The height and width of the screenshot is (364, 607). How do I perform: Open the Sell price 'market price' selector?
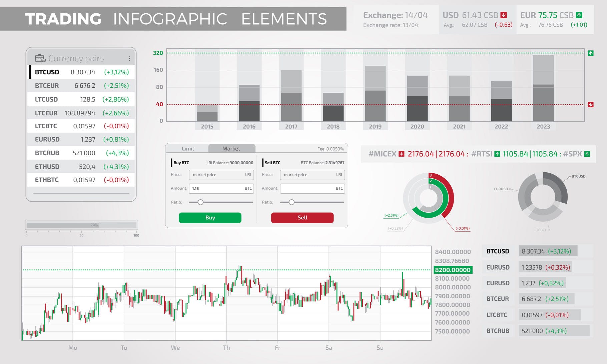point(312,175)
